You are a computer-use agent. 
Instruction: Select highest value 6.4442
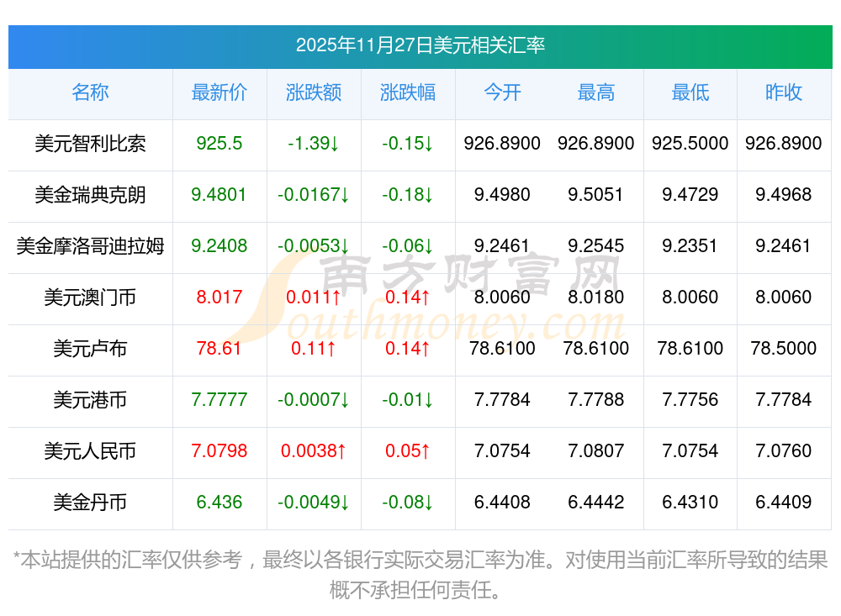point(596,503)
